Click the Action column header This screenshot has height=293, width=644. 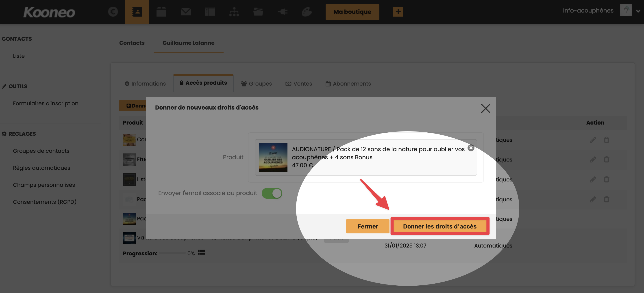[595, 123]
